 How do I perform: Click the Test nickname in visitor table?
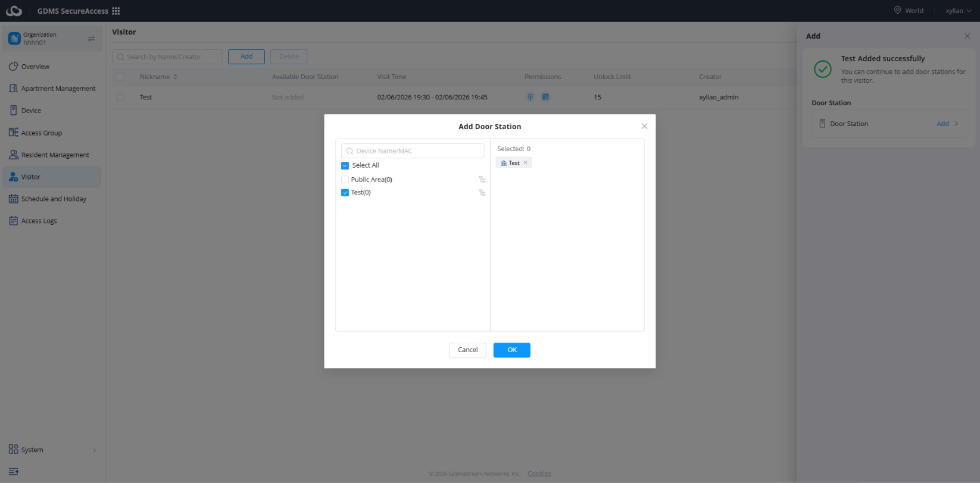coord(146,97)
